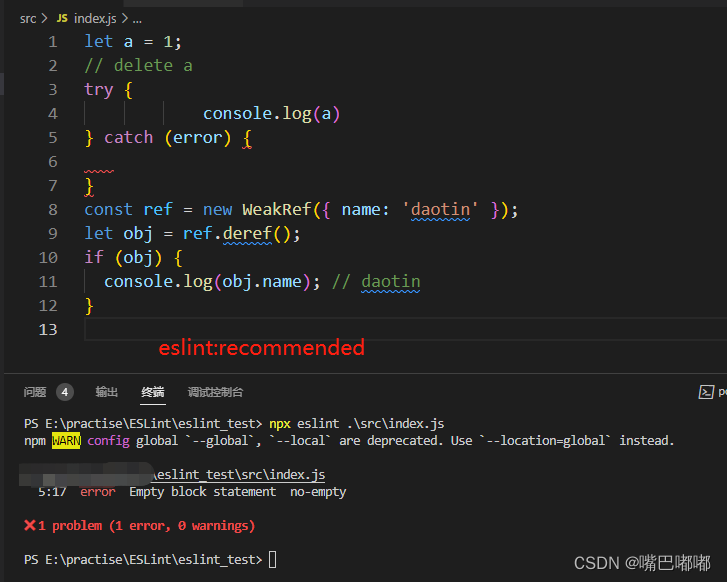Screen dimensions: 727x582
Task: Click the problems count badge showing 4
Action: 65,392
